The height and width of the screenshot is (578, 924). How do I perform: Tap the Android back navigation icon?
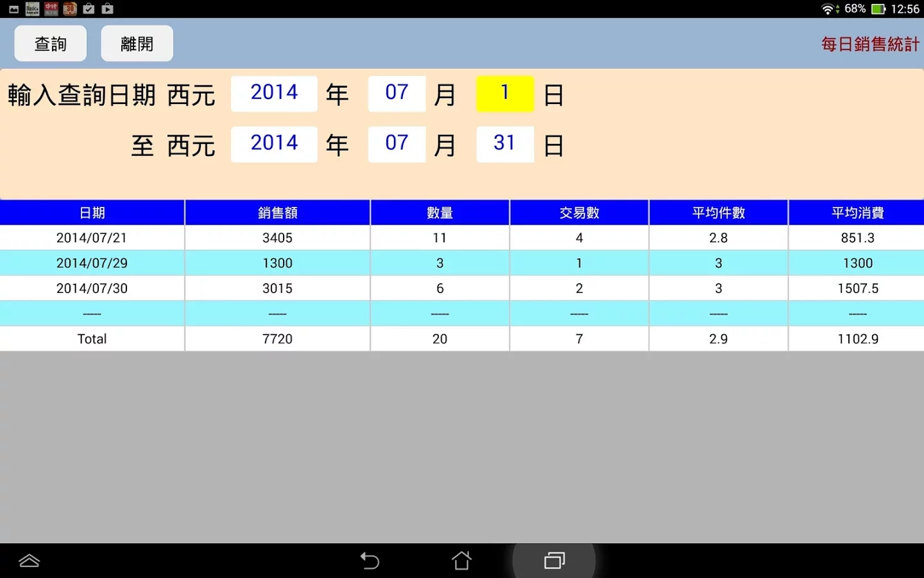point(370,561)
